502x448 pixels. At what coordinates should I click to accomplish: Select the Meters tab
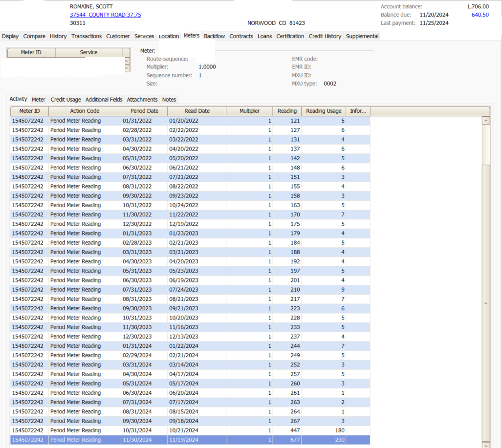click(192, 36)
